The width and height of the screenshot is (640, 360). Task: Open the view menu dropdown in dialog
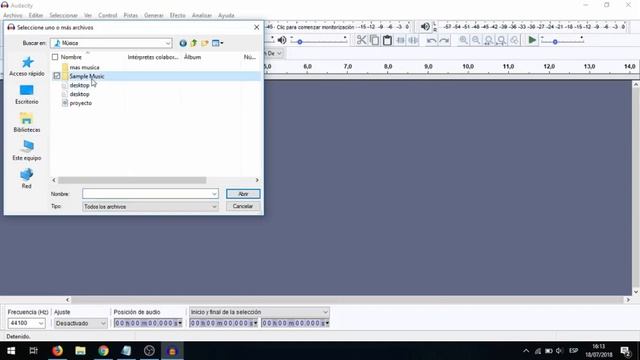point(218,43)
